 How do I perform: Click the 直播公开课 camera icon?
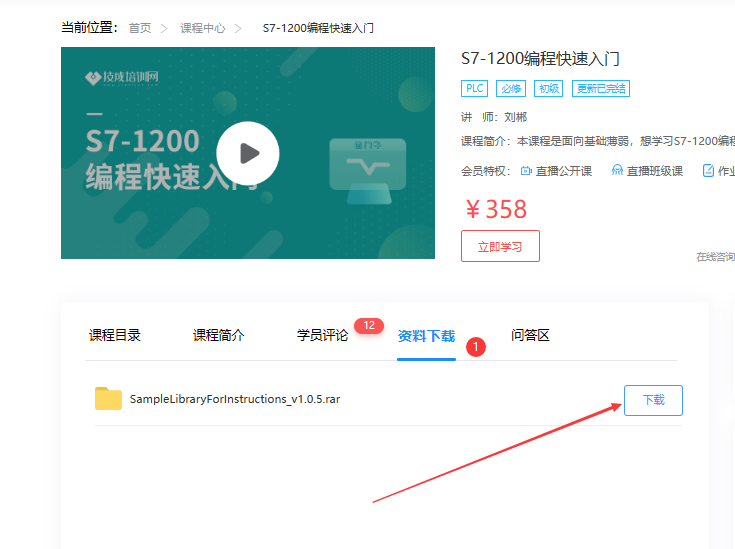click(x=526, y=171)
